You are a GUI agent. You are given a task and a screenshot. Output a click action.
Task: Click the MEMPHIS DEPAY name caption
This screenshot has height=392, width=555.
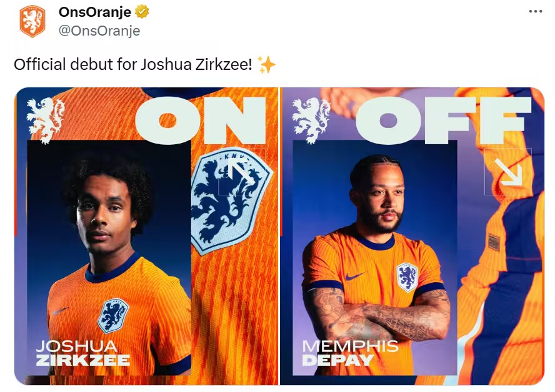[350, 353]
